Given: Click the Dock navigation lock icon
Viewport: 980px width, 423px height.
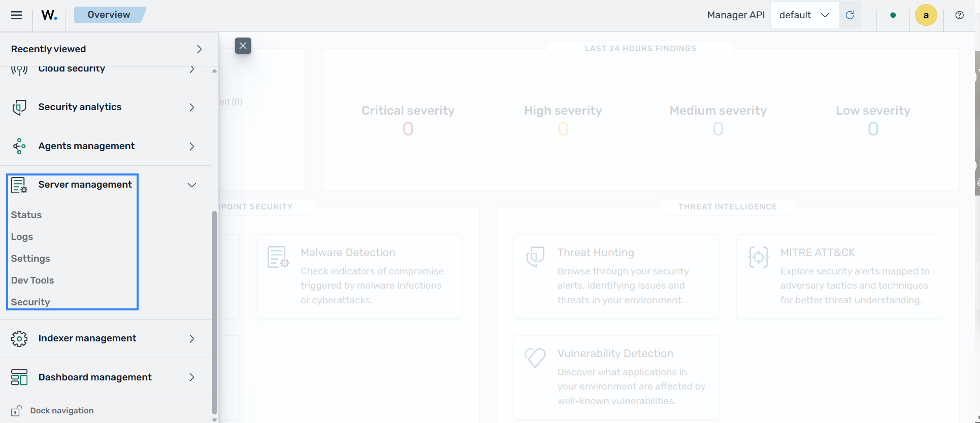Looking at the screenshot, I should point(16,411).
